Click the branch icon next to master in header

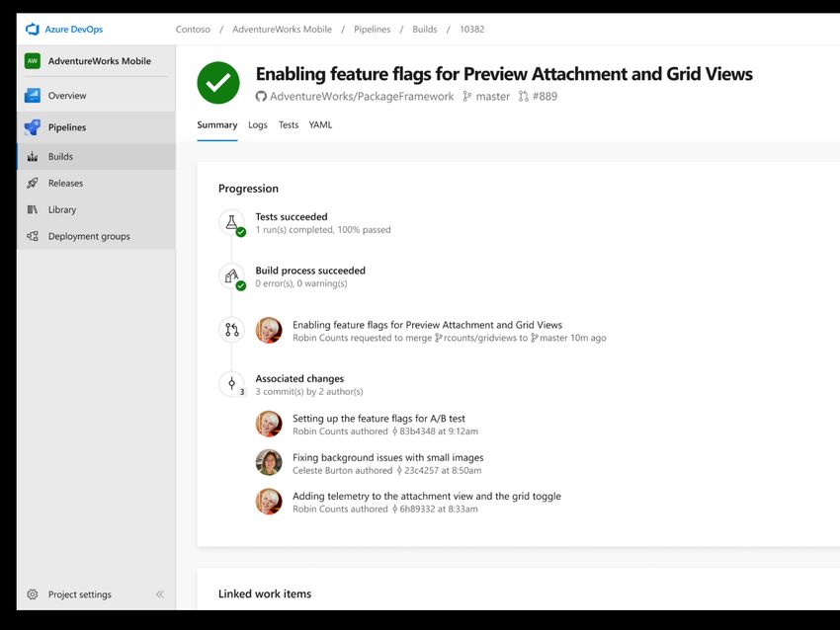tap(467, 97)
